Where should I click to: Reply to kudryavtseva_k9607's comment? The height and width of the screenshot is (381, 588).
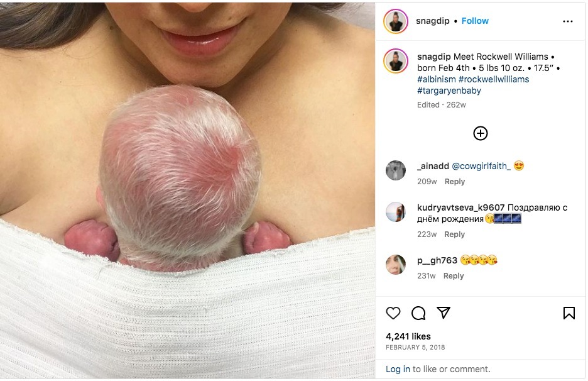454,235
